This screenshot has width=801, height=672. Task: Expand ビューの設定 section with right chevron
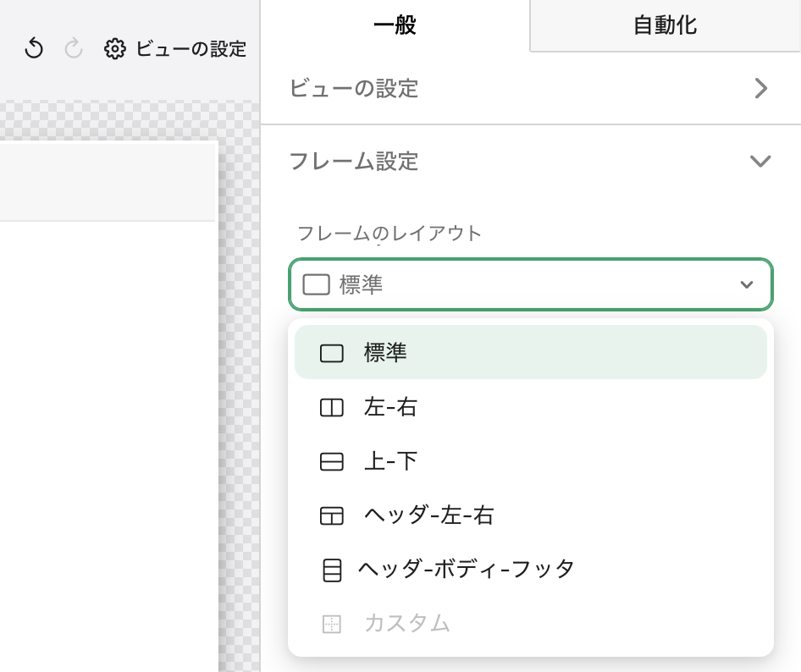pyautogui.click(x=760, y=88)
